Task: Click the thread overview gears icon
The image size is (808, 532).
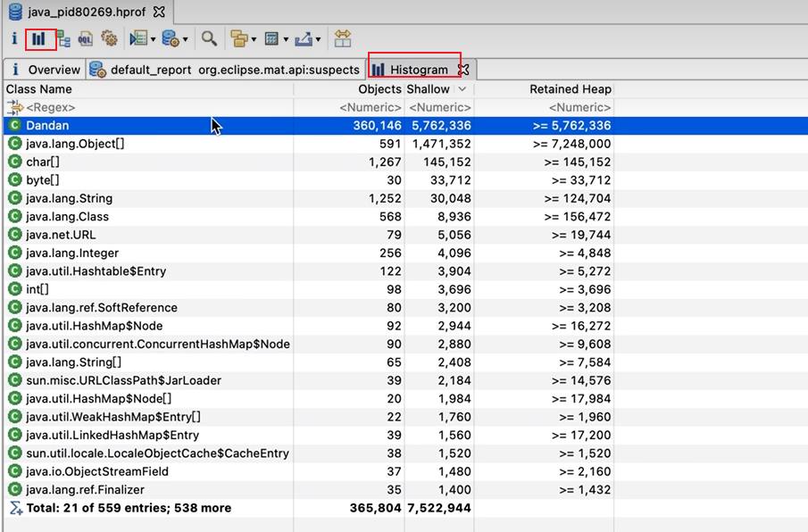Action: tap(109, 38)
